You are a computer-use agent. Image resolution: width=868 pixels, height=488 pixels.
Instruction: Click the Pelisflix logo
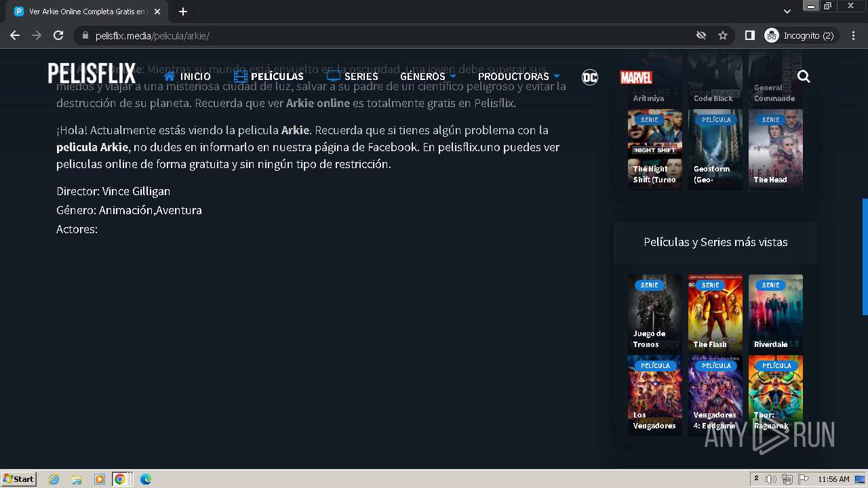92,73
